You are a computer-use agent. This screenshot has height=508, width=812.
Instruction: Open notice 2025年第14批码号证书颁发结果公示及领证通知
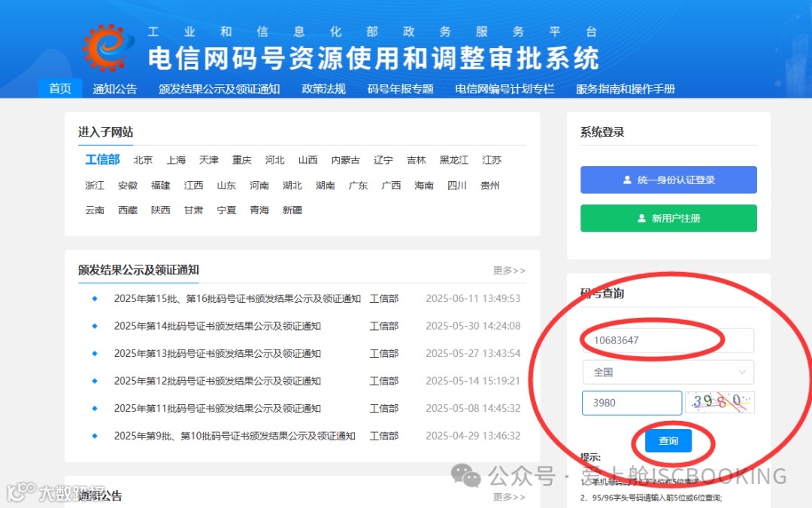click(x=217, y=326)
